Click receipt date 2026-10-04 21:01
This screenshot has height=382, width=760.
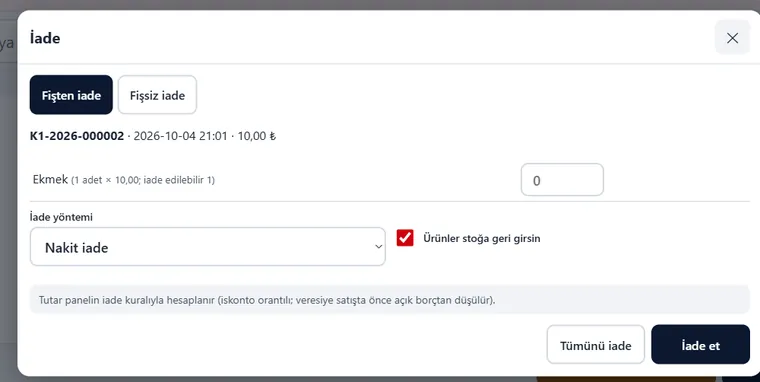[180, 136]
